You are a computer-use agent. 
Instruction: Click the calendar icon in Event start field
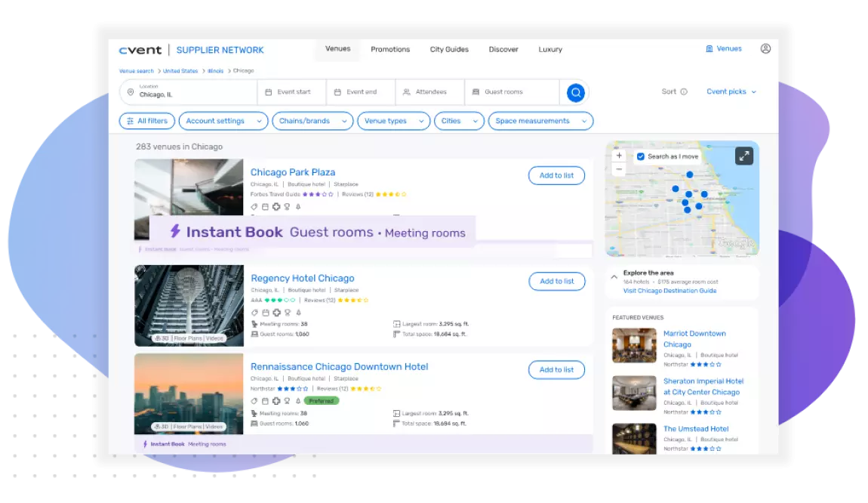click(x=269, y=92)
